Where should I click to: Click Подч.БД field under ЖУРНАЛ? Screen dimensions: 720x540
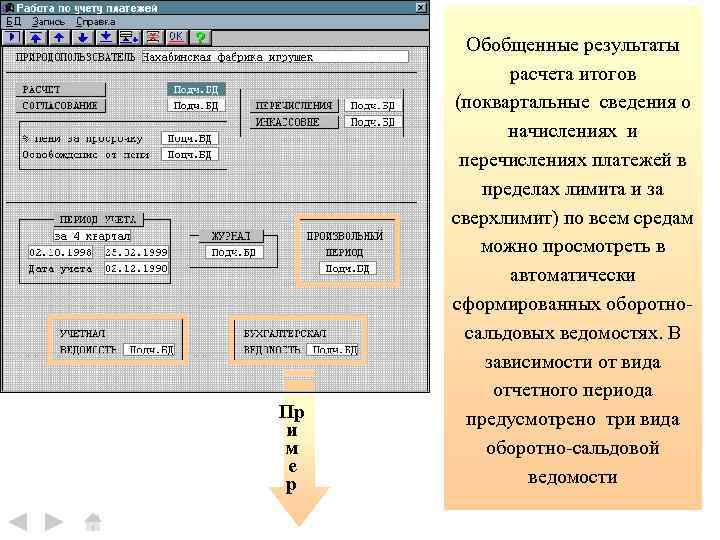234,252
